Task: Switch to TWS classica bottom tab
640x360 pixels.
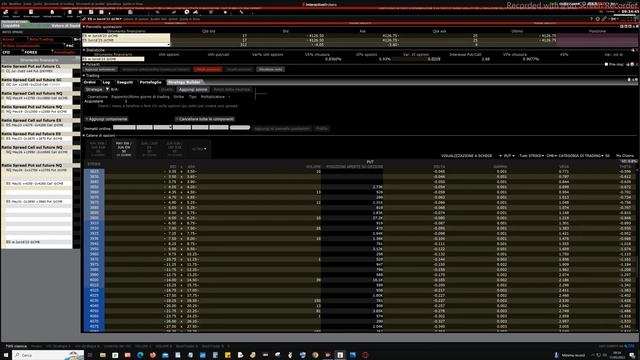Action: point(16,346)
